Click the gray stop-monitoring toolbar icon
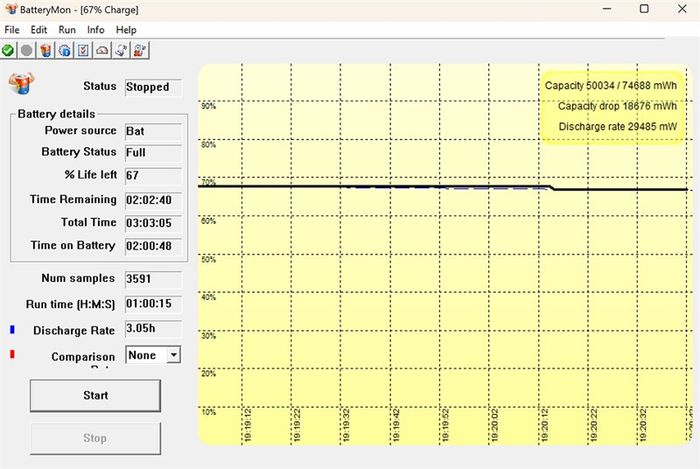The width and height of the screenshot is (700, 469). tap(26, 50)
